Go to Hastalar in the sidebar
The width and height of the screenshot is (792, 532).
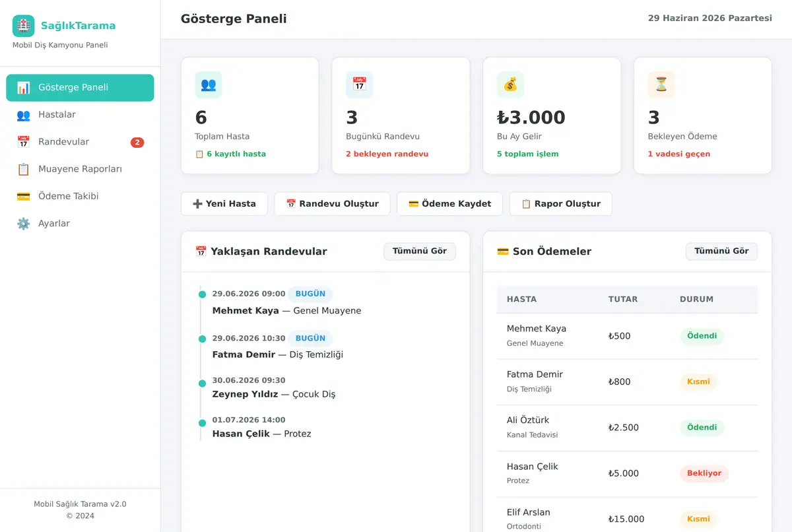[80, 115]
